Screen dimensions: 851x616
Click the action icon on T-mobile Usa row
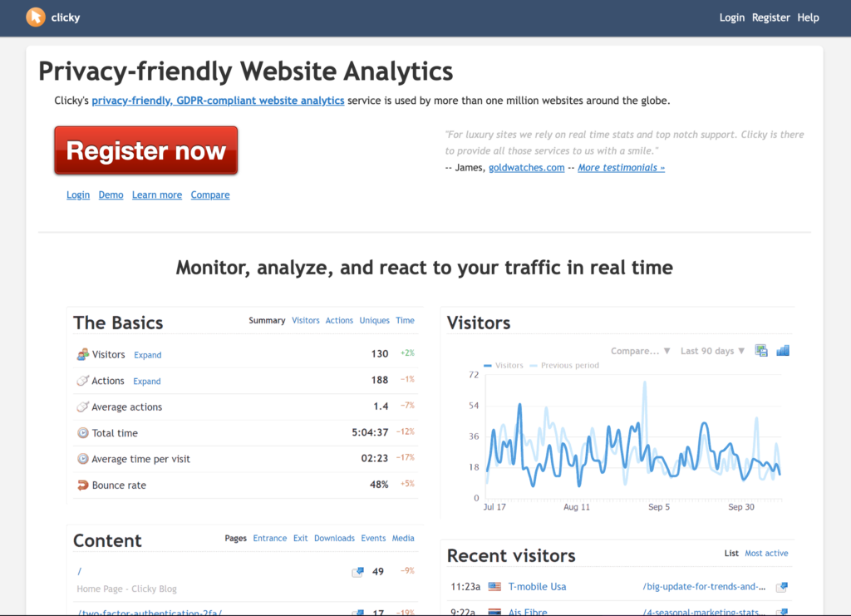point(781,587)
